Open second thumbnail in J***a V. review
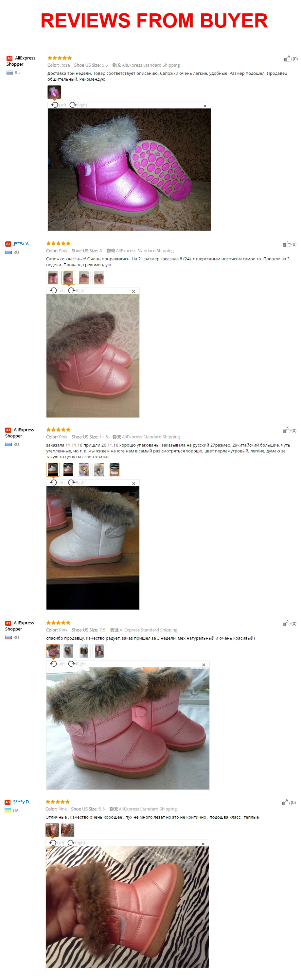This screenshot has height=980, width=301. 68,278
